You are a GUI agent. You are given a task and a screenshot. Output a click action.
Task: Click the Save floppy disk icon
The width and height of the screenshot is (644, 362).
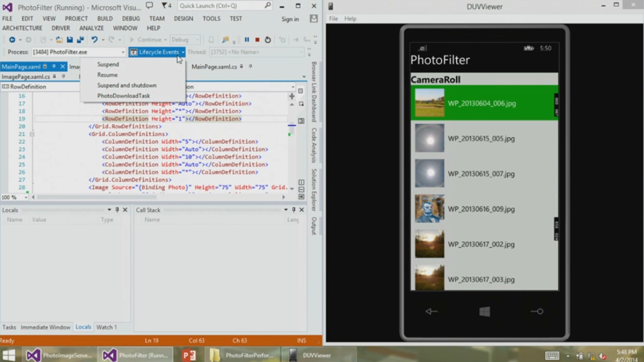point(70,40)
